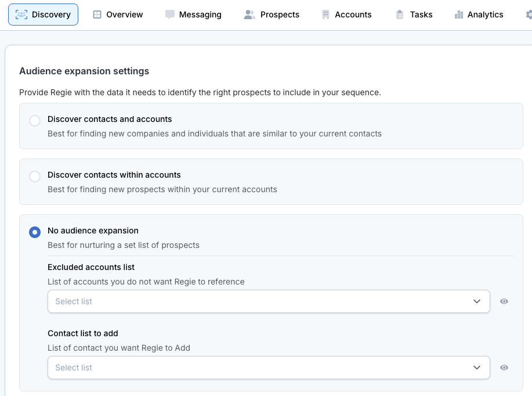This screenshot has height=396, width=532.
Task: Choose "Discover contacts within accounts" option
Action: tap(35, 175)
